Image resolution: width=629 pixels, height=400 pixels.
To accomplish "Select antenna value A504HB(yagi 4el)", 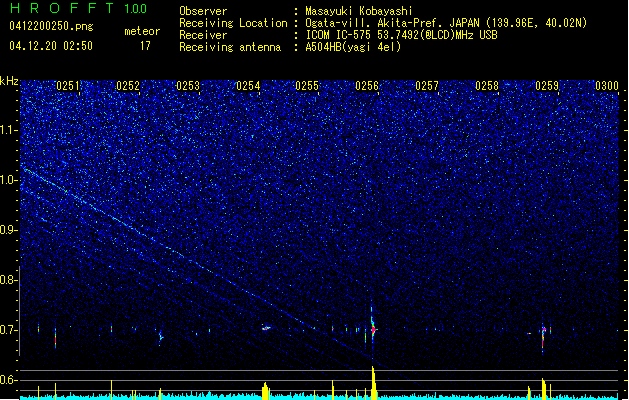I will point(353,47).
